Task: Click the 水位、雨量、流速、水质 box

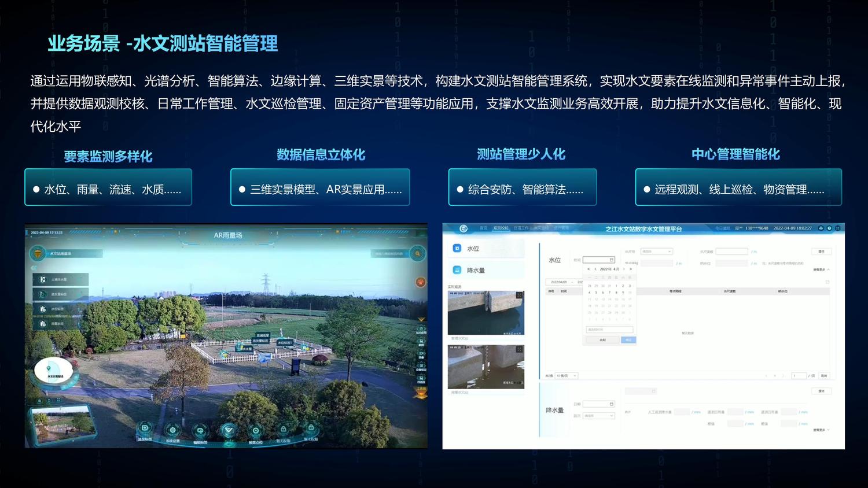Action: [108, 187]
